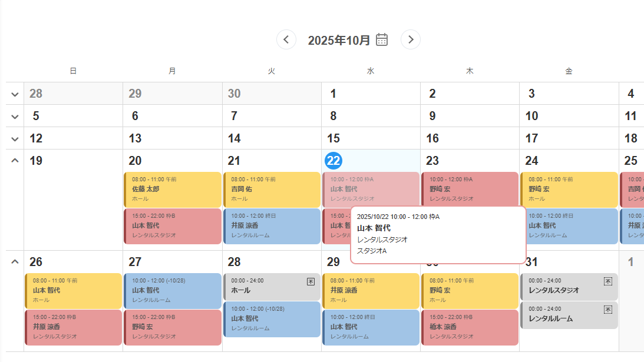Open 吉岡 佑 morning event on Oct 21

point(272,189)
